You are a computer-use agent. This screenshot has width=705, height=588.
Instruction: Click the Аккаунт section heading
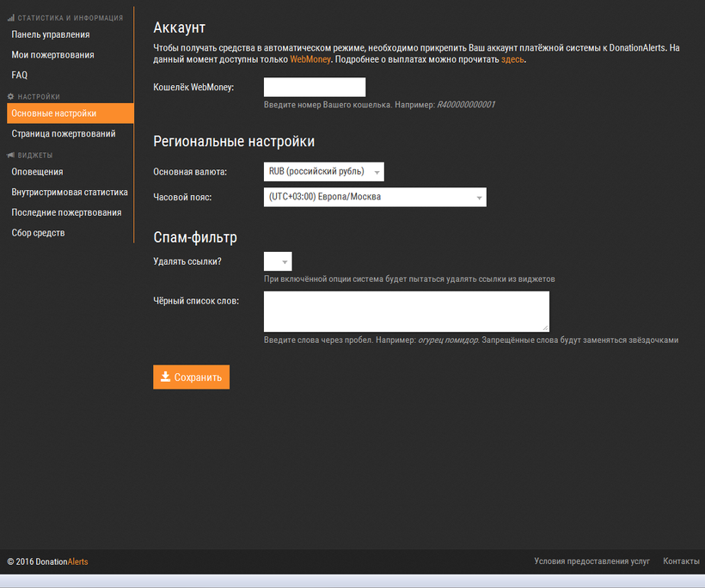[x=180, y=28]
